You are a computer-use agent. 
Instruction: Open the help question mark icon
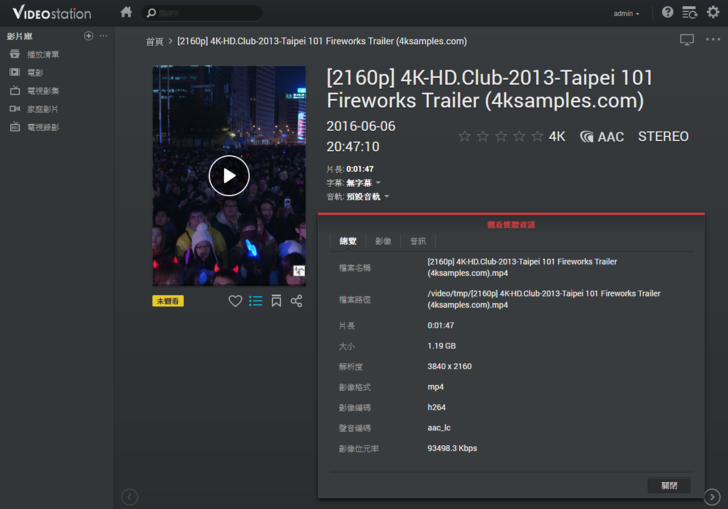[667, 12]
